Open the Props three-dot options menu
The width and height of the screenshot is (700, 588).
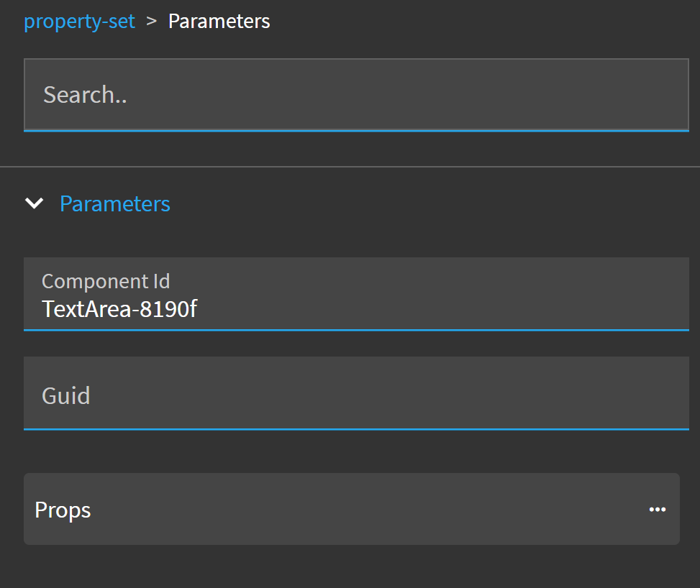[x=657, y=510]
